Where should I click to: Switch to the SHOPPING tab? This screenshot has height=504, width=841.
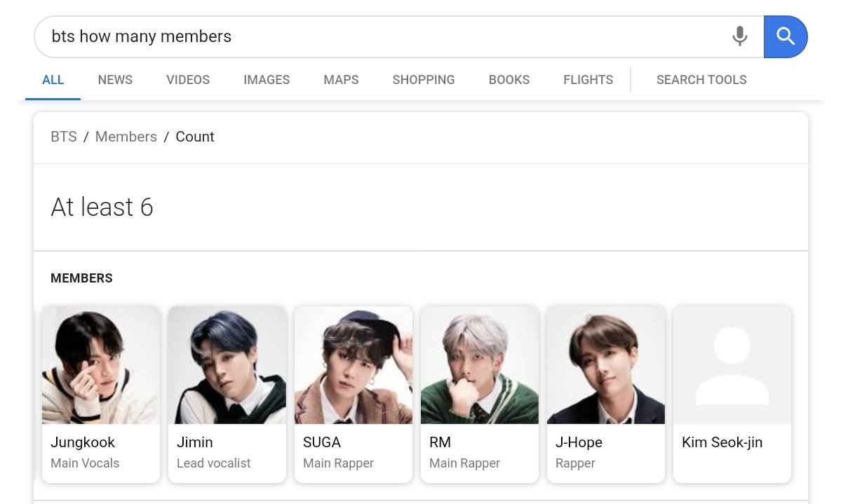click(423, 80)
